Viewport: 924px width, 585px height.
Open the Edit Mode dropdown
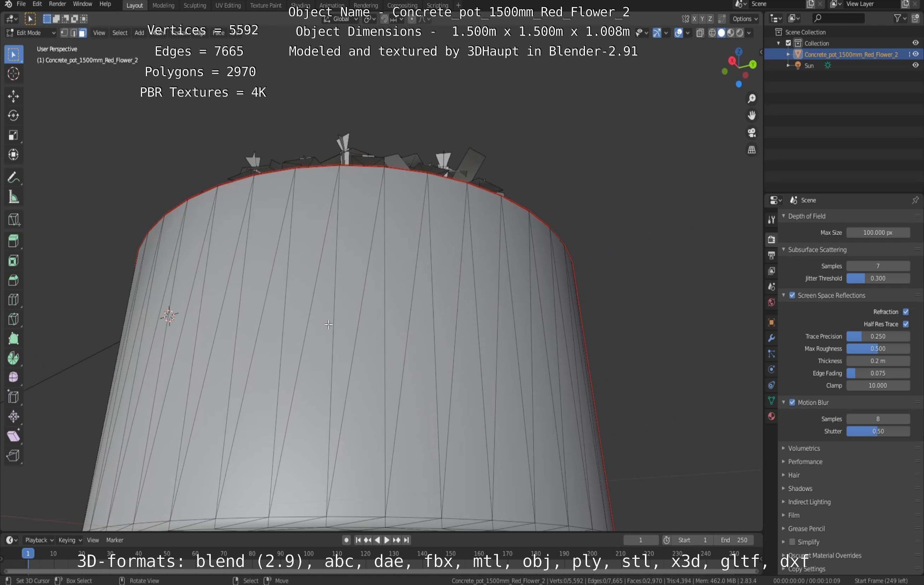(31, 33)
